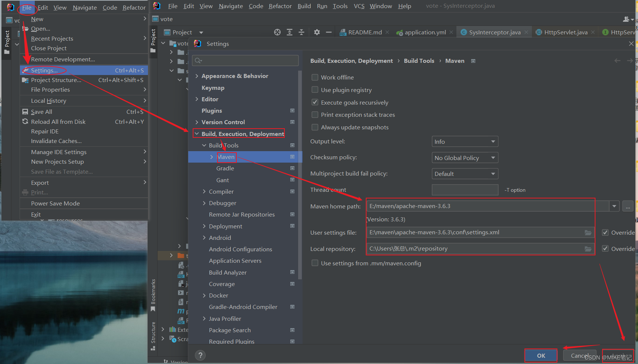Switch to application.yml editor tab

tap(425, 32)
